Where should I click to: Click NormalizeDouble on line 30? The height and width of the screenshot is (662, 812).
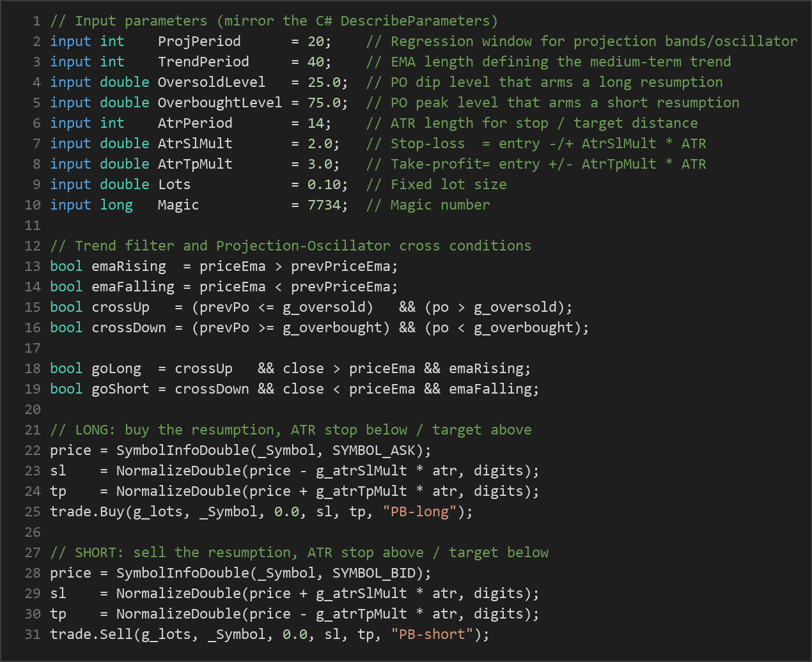point(178,614)
